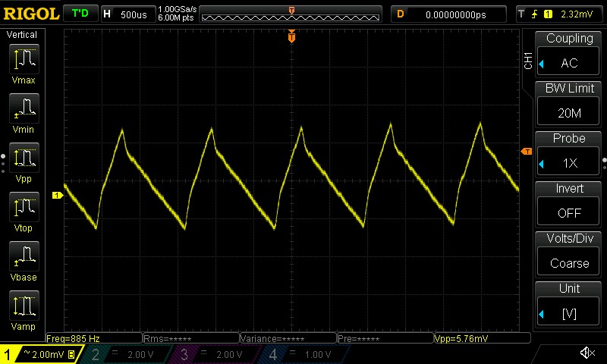Click the channel 1 scale 2.00mV label
The width and height of the screenshot is (607, 364).
(x=48, y=354)
